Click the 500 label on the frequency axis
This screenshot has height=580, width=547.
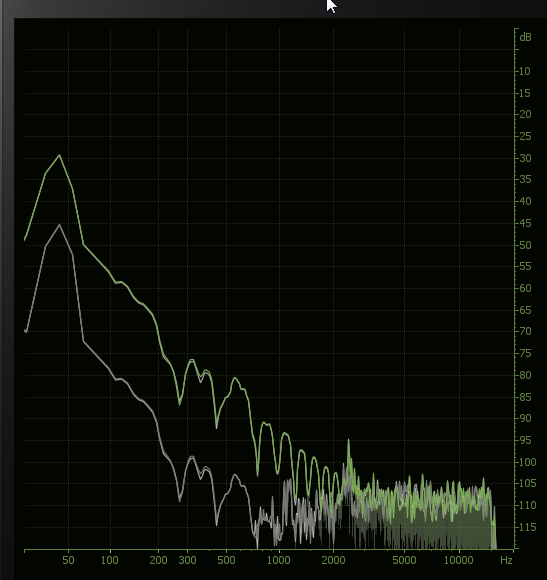point(226,560)
